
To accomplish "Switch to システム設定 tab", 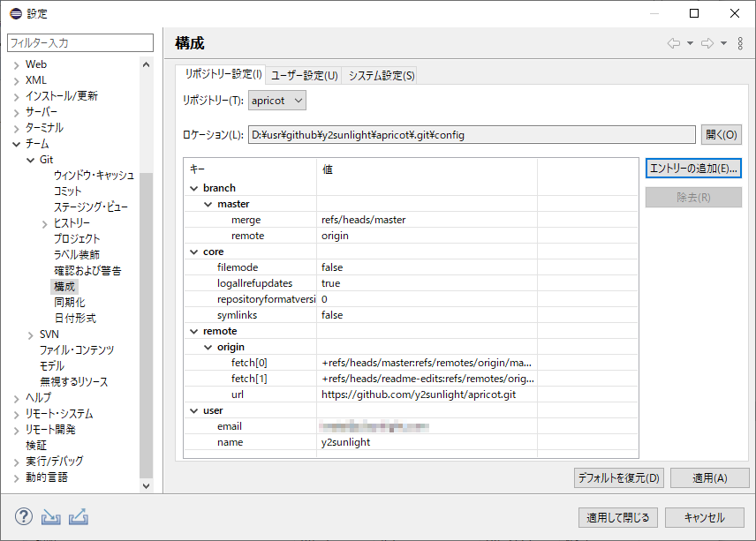I will 382,76.
